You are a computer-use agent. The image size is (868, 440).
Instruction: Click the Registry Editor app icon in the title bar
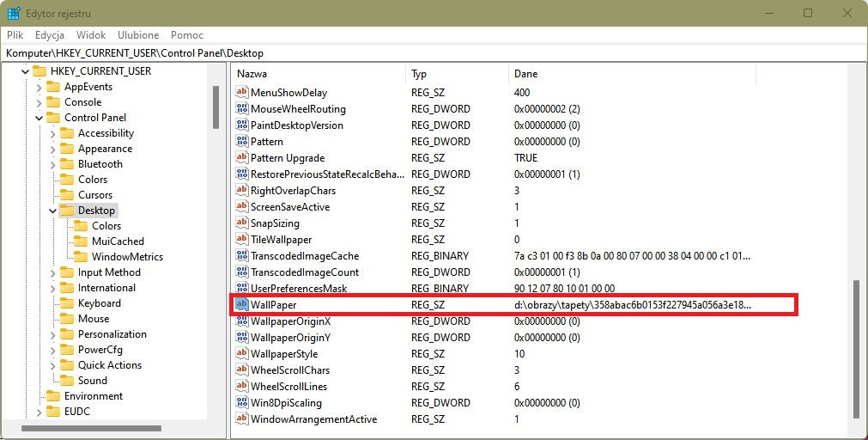tap(14, 13)
